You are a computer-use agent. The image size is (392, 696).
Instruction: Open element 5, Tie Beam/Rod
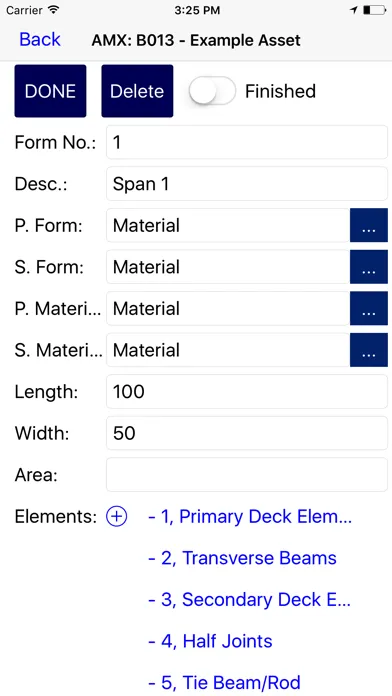pos(224,683)
